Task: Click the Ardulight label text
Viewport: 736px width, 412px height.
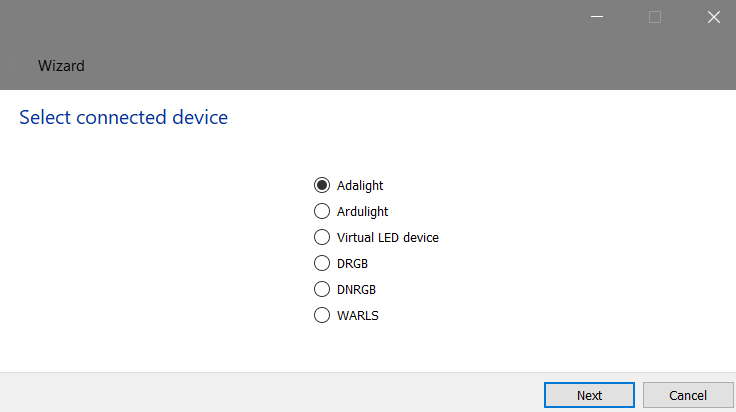Action: [x=362, y=211]
